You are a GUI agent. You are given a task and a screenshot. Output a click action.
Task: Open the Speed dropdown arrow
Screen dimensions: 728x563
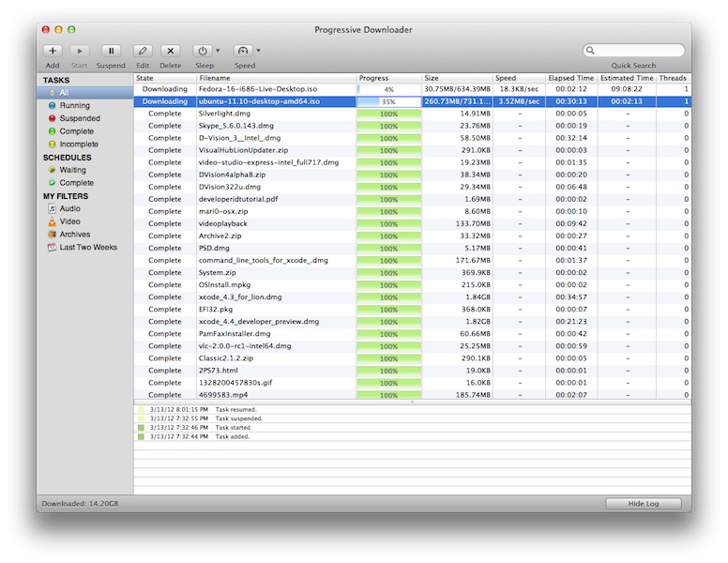(x=259, y=51)
